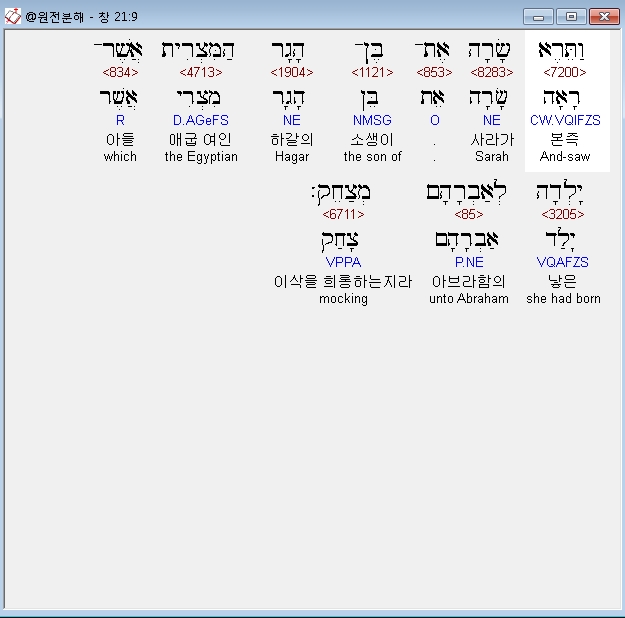Minimize the 원전분해 window
The height and width of the screenshot is (618, 625).
[x=538, y=17]
